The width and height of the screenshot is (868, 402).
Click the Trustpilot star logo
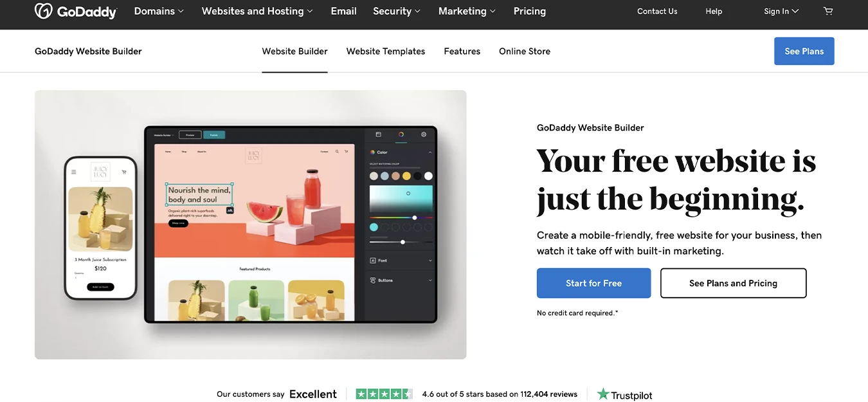[602, 394]
